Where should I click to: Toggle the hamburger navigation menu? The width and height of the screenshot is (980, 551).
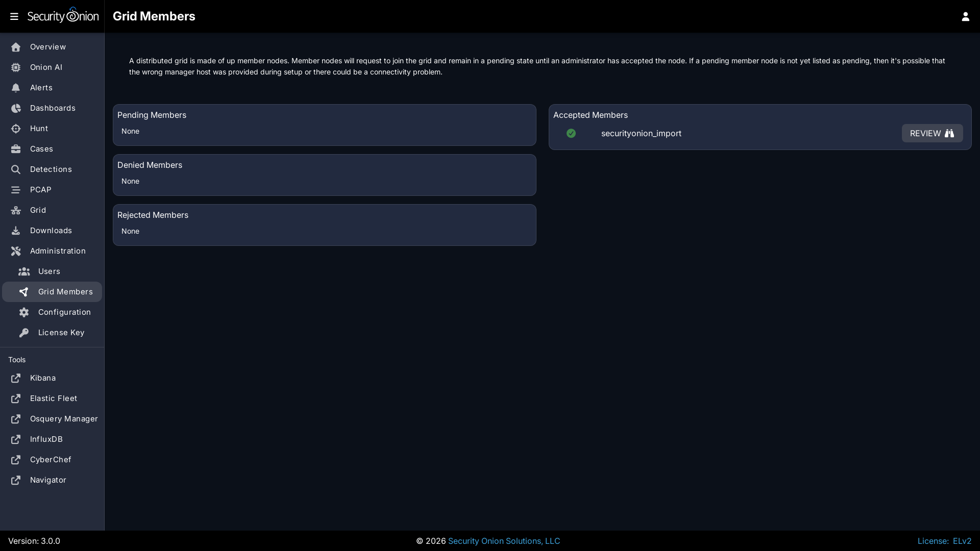click(x=14, y=16)
